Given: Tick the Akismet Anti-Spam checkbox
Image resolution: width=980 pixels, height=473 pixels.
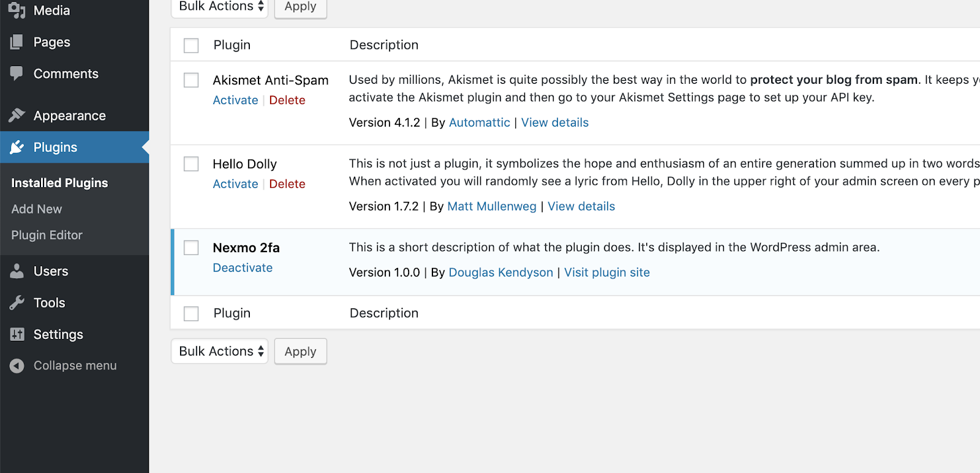Looking at the screenshot, I should [x=191, y=80].
